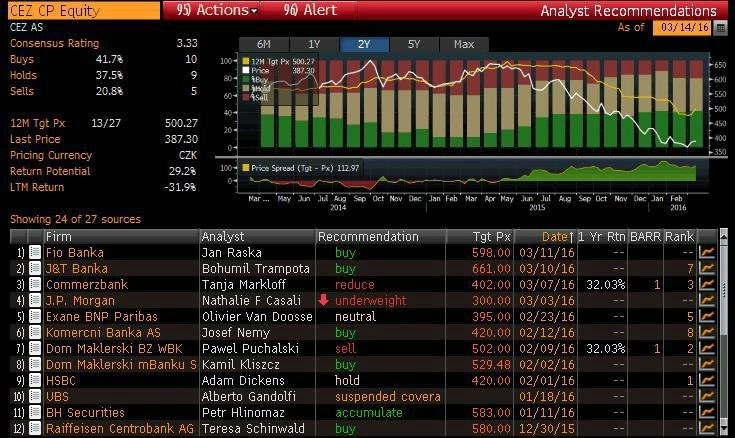Show chart icon for Exane BNP Paribas row
This screenshot has height=438, width=735.
tap(706, 316)
